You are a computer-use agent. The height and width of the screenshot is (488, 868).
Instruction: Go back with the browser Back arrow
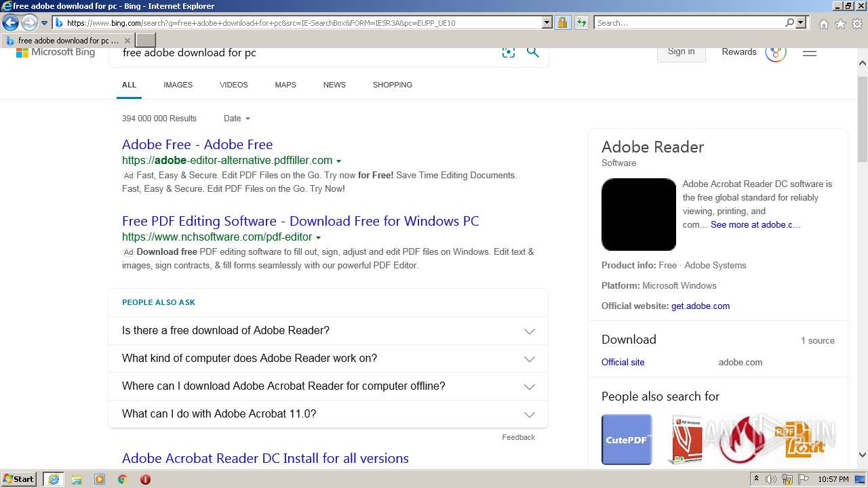[x=10, y=22]
